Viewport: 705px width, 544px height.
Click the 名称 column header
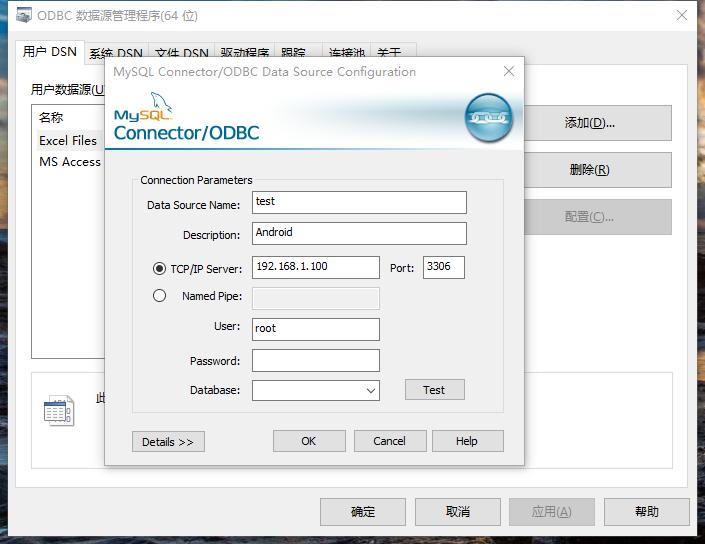pyautogui.click(x=51, y=118)
